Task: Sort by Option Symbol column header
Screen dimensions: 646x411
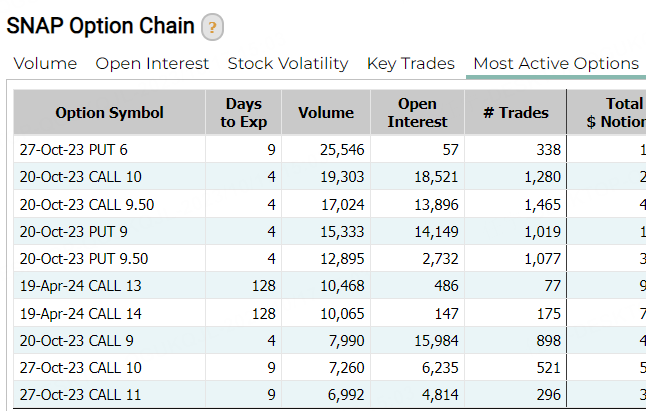Action: (109, 113)
